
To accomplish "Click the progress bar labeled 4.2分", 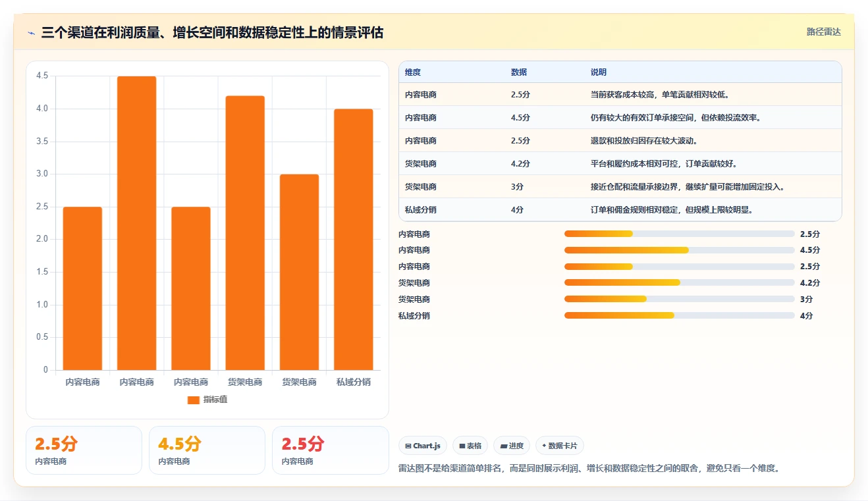I will [x=680, y=282].
